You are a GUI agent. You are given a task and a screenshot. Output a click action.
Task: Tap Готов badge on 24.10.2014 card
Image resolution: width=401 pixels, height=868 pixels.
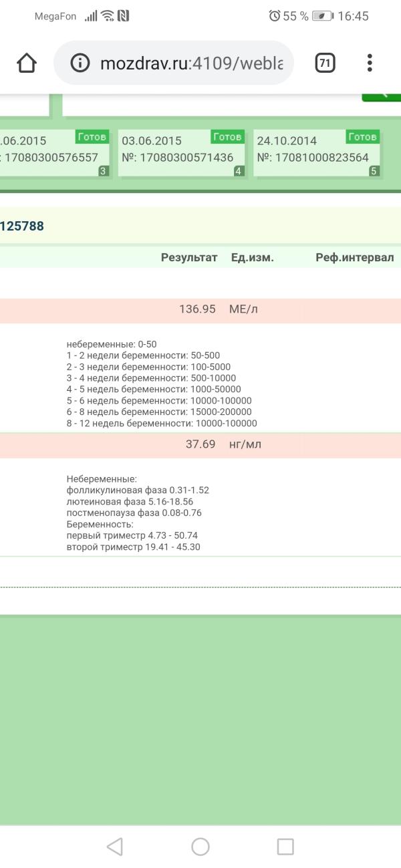point(363,137)
